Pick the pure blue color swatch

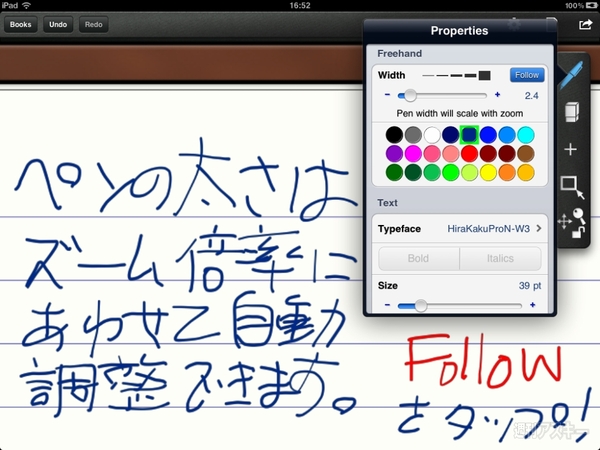coord(488,135)
